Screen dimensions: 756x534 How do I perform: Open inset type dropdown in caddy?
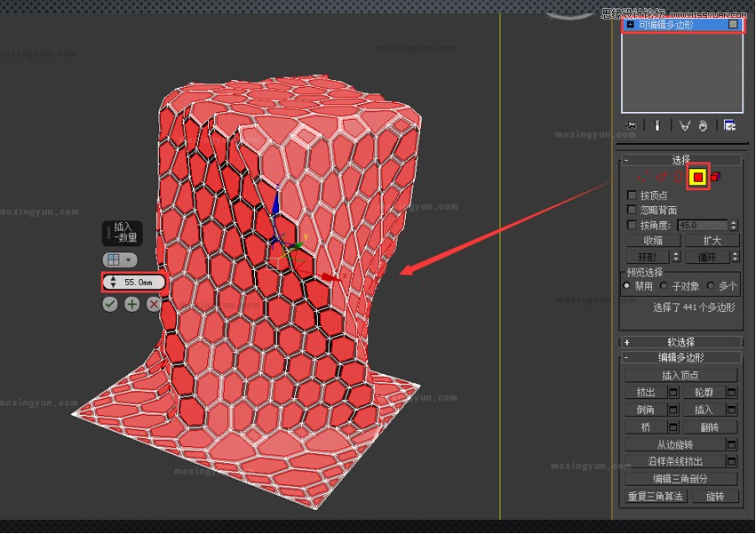[x=120, y=260]
